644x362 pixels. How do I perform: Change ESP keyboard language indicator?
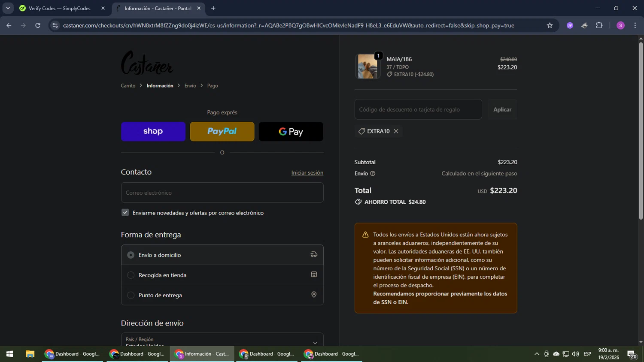587,354
